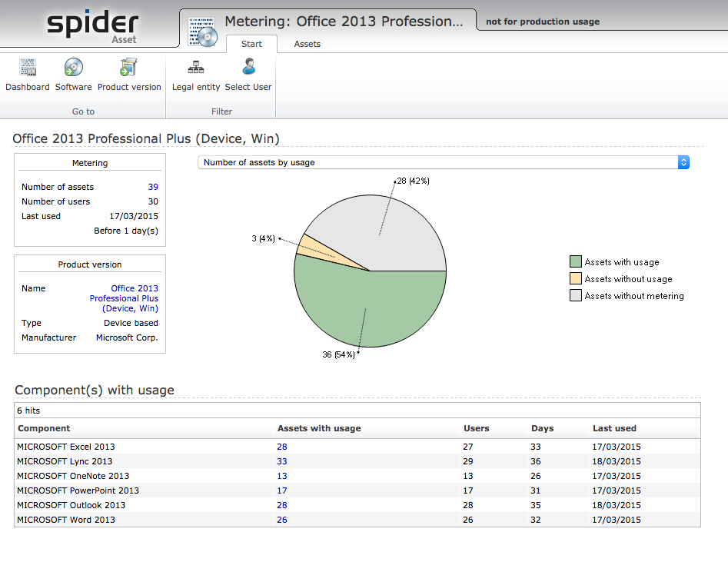The image size is (728, 562).
Task: Click the metering disc icon in header
Action: (202, 30)
